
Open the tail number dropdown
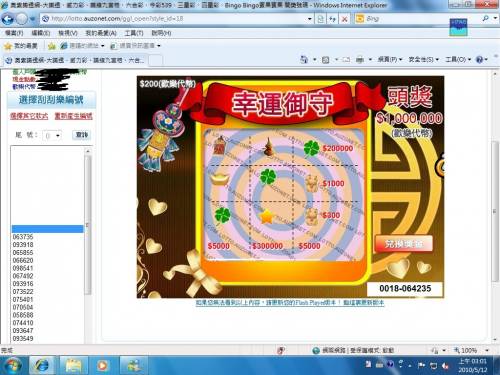pos(52,135)
